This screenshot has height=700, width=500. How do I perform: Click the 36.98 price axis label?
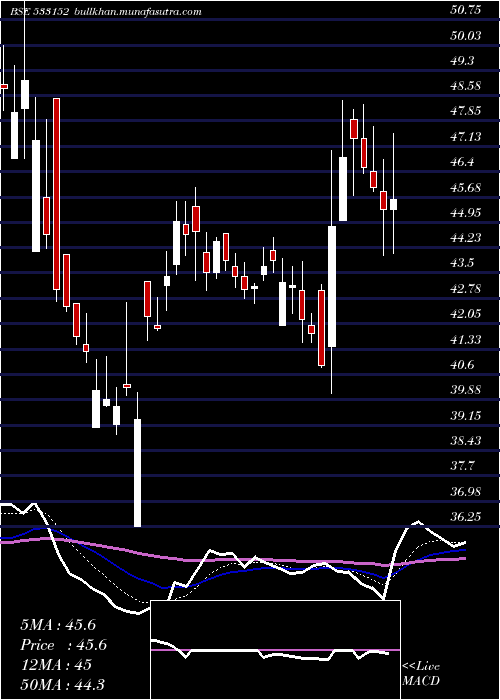(466, 492)
